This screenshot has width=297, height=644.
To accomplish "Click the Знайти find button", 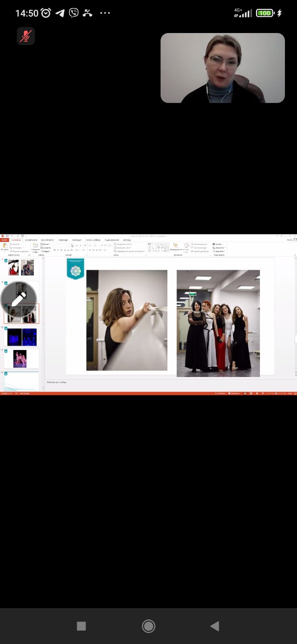I will point(217,244).
